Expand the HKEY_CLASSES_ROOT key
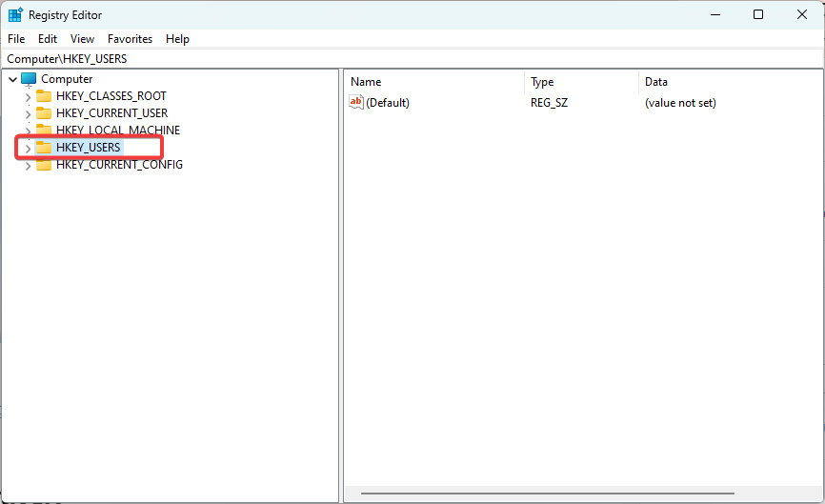The height and width of the screenshot is (504, 825). [x=28, y=96]
